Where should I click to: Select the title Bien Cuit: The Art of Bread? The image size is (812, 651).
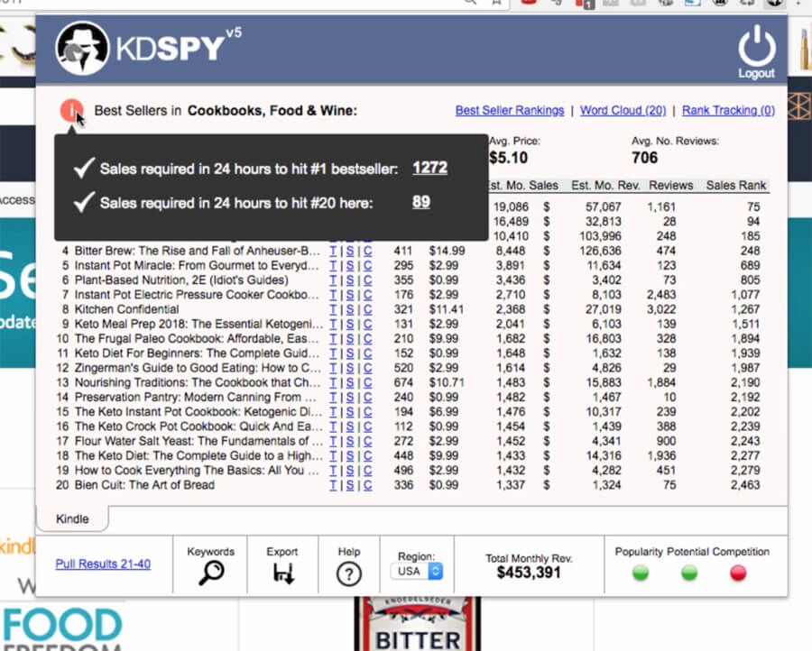click(144, 485)
